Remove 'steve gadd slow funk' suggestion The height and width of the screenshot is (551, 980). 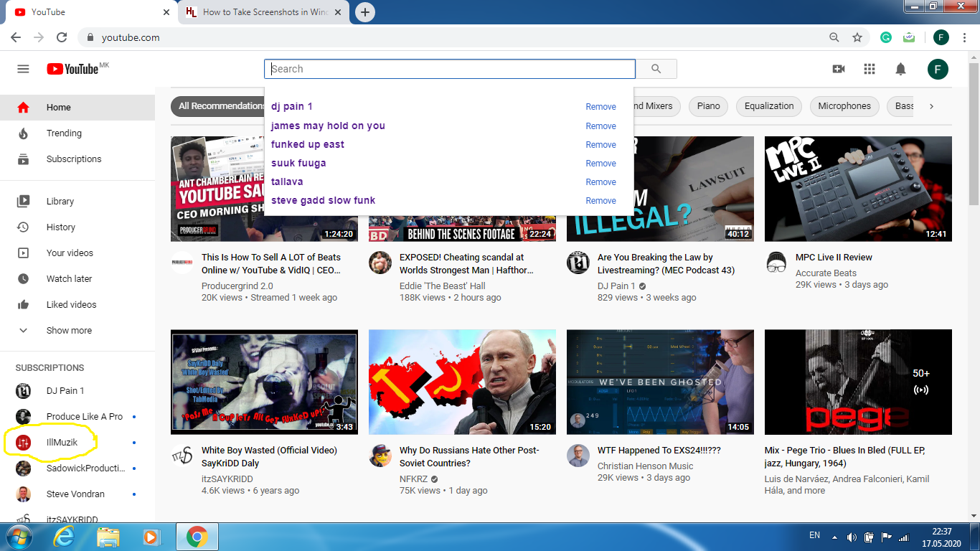pyautogui.click(x=600, y=201)
